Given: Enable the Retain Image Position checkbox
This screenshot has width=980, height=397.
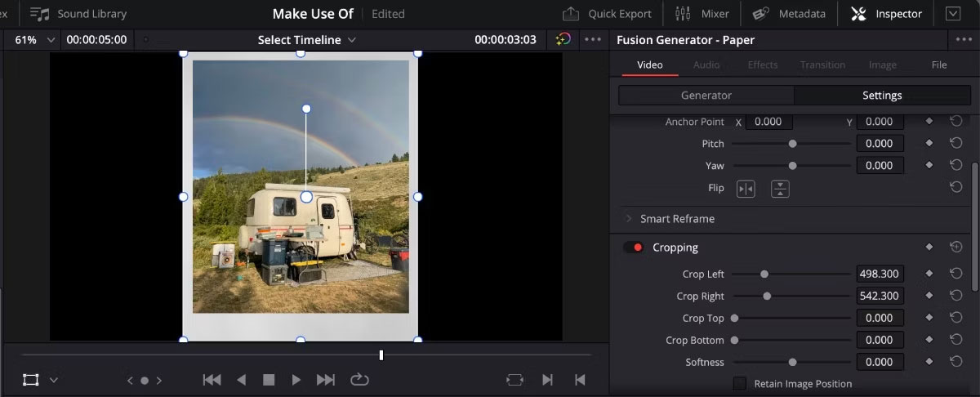Looking at the screenshot, I should tap(740, 383).
